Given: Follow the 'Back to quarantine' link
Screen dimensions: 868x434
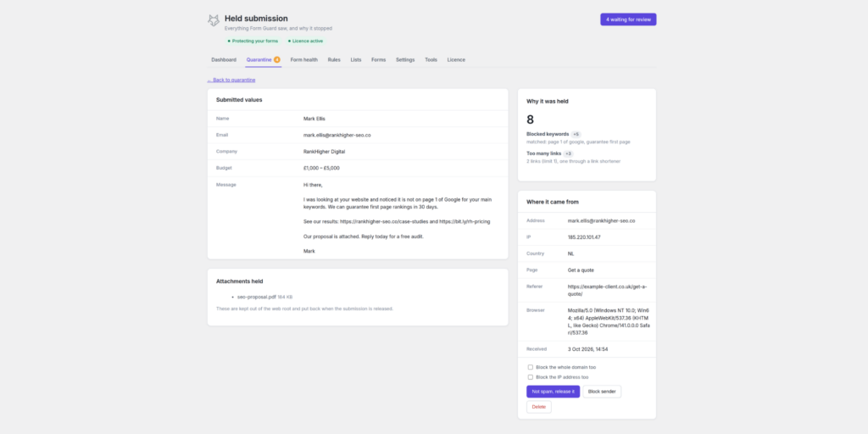Looking at the screenshot, I should (231, 80).
